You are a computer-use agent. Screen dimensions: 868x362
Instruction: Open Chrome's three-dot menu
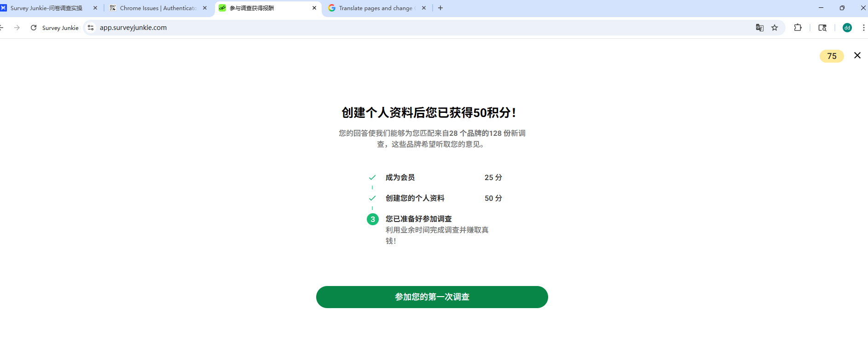point(863,28)
